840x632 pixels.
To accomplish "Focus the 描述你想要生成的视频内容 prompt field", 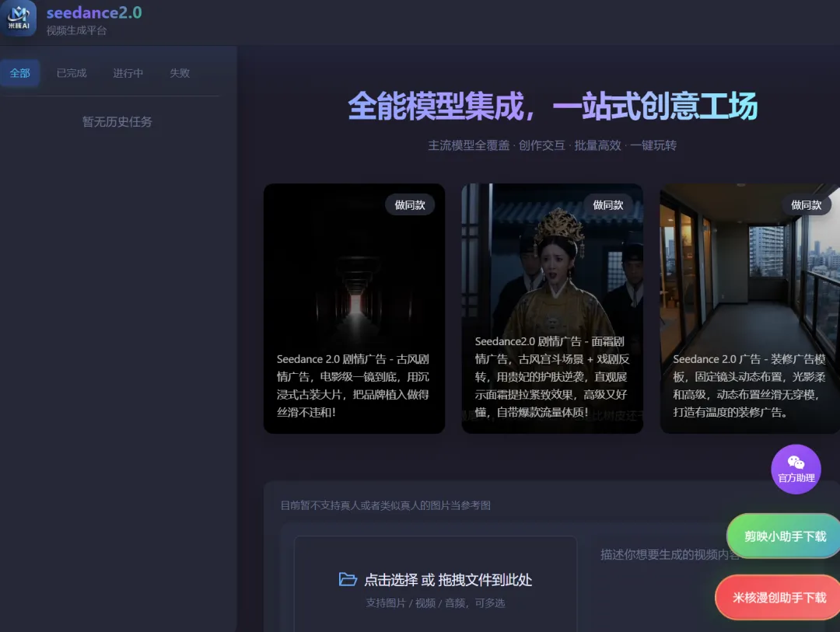I will click(x=670, y=555).
